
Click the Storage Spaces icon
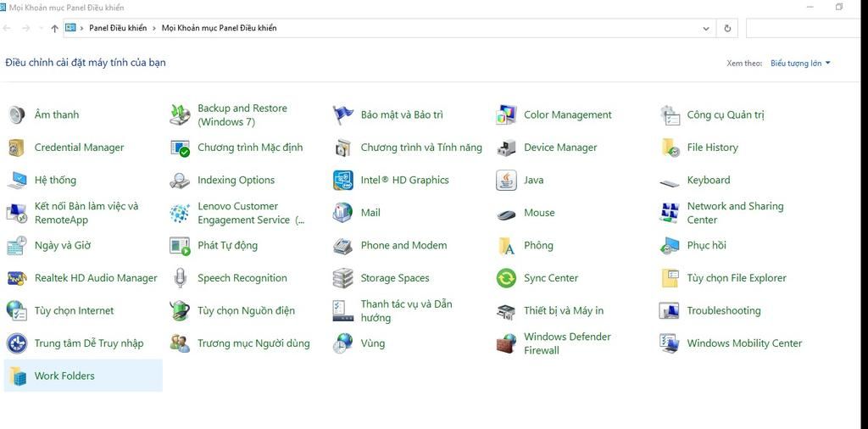pyautogui.click(x=343, y=278)
